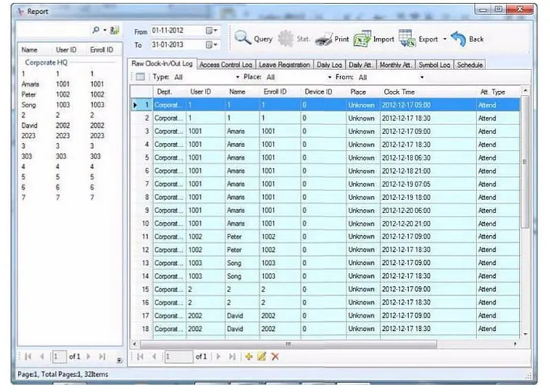The width and height of the screenshot is (550, 392).
Task: Switch to Monthly Att. tab
Action: coord(396,65)
